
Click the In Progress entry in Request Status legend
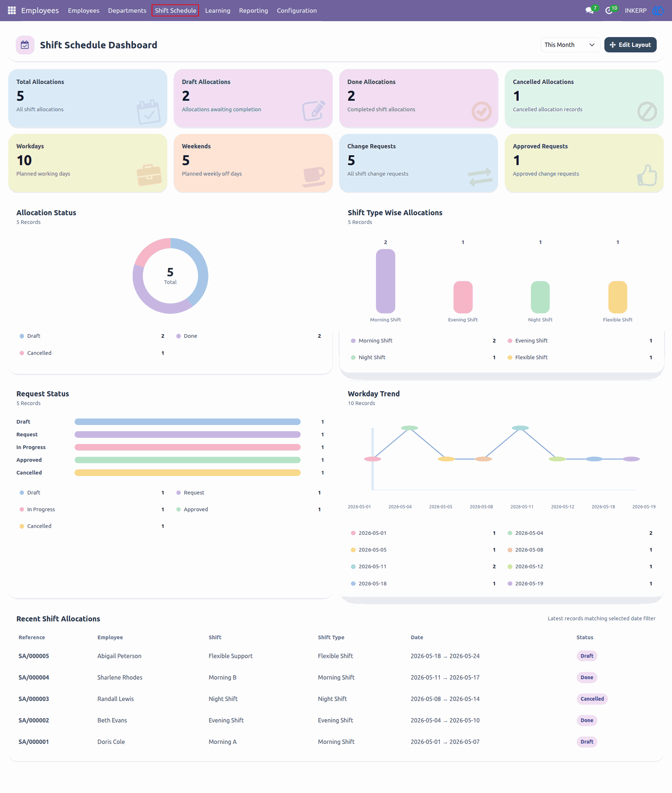pos(92,510)
